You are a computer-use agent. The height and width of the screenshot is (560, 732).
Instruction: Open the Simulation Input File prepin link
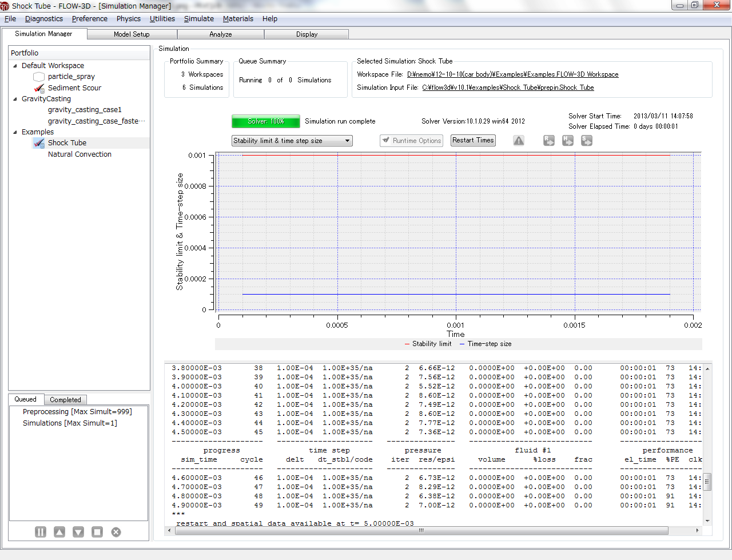(x=508, y=88)
